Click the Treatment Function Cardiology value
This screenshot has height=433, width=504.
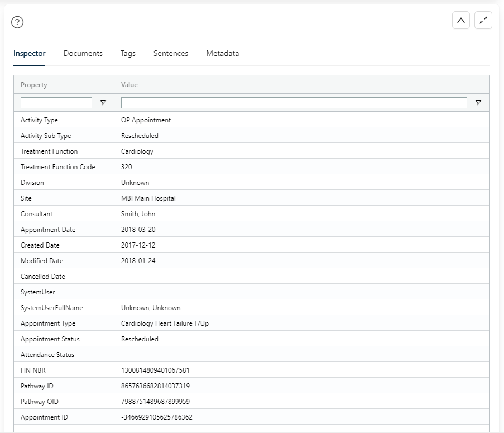137,151
